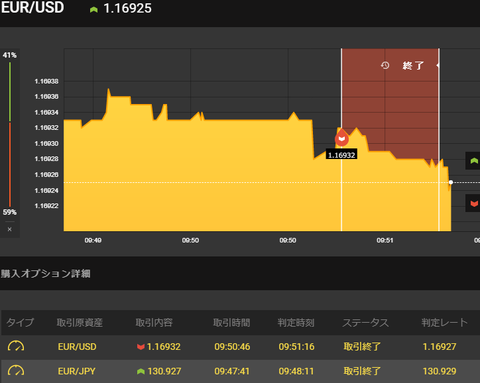Click the EUR/USD pair title
This screenshot has width=480, height=383.
click(x=32, y=7)
